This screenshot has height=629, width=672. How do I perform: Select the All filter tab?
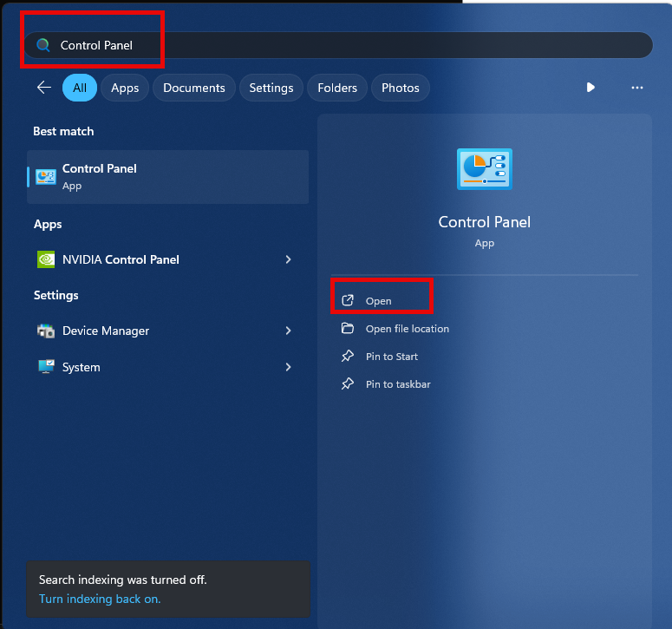[x=80, y=88]
